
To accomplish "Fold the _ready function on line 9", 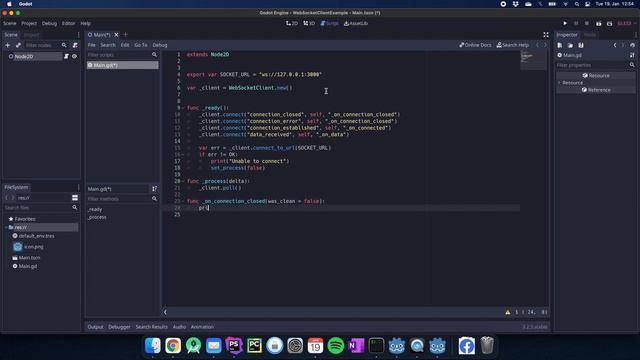I will click(183, 108).
